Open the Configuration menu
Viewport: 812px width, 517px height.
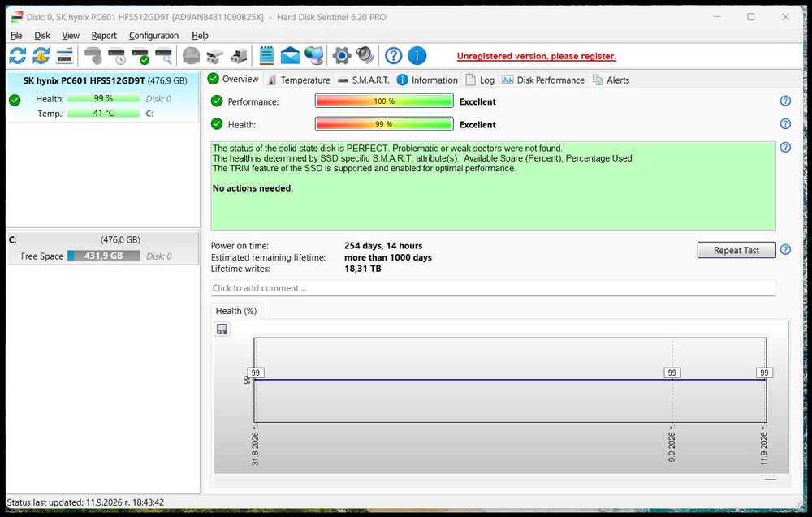(153, 35)
